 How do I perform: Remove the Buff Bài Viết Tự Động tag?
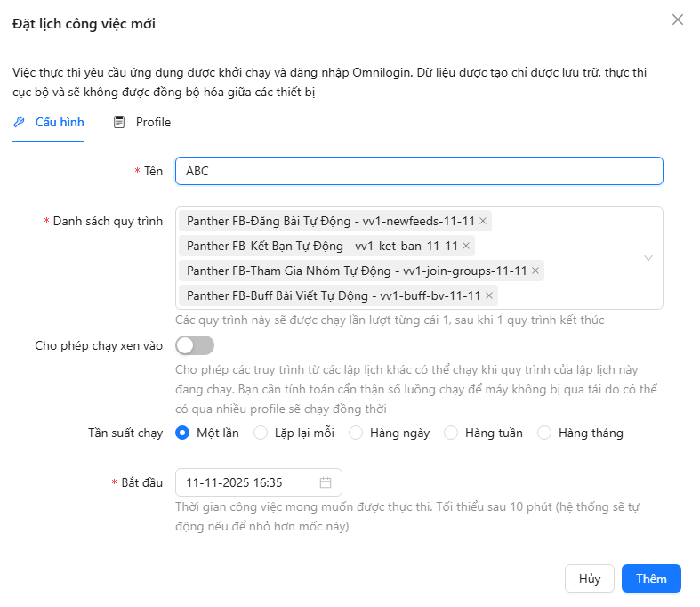pyautogui.click(x=489, y=295)
